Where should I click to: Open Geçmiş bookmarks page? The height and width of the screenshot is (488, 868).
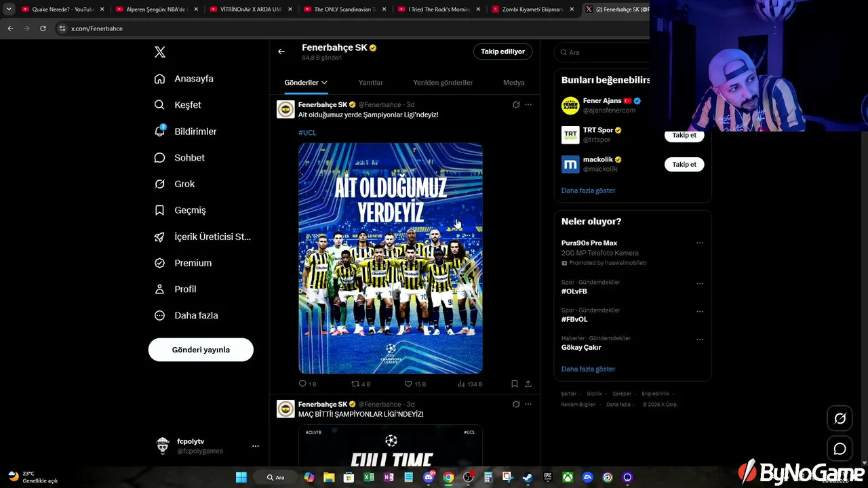[180, 210]
